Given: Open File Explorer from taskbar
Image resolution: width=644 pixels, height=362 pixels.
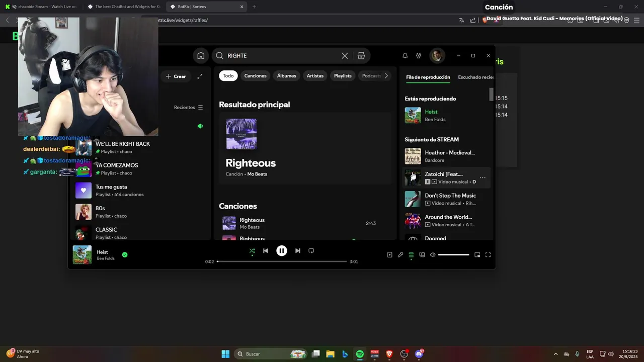Looking at the screenshot, I should [330, 354].
